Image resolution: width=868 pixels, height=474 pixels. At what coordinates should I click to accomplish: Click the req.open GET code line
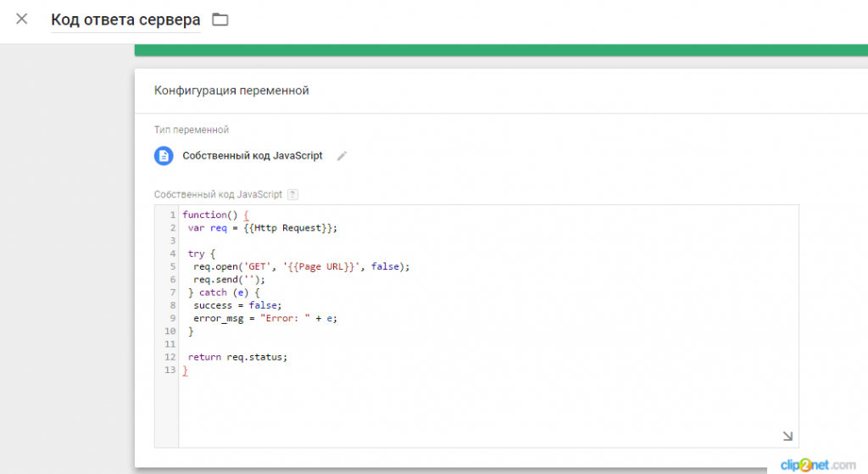pos(302,266)
